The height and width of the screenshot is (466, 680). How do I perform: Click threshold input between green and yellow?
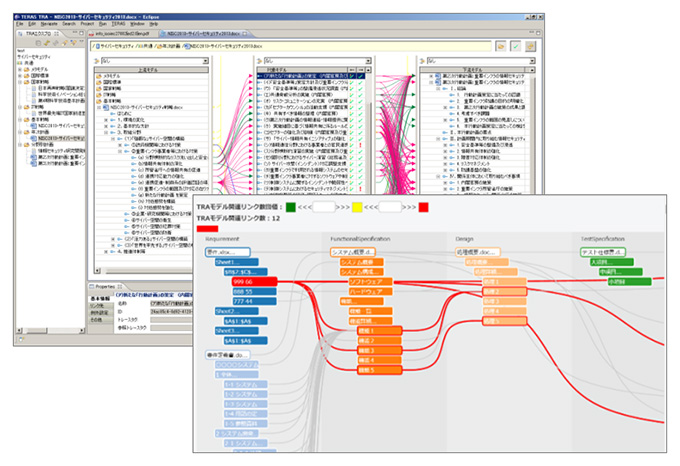click(x=324, y=207)
